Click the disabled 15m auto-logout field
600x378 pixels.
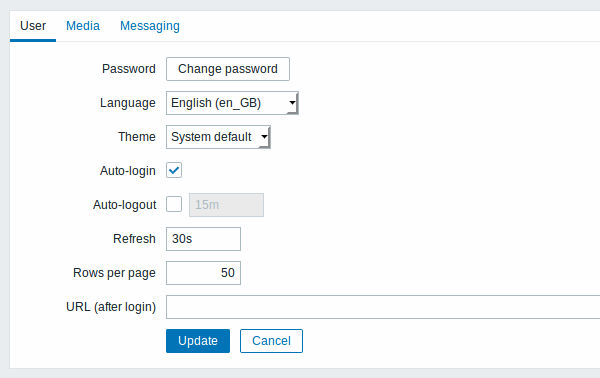click(226, 205)
